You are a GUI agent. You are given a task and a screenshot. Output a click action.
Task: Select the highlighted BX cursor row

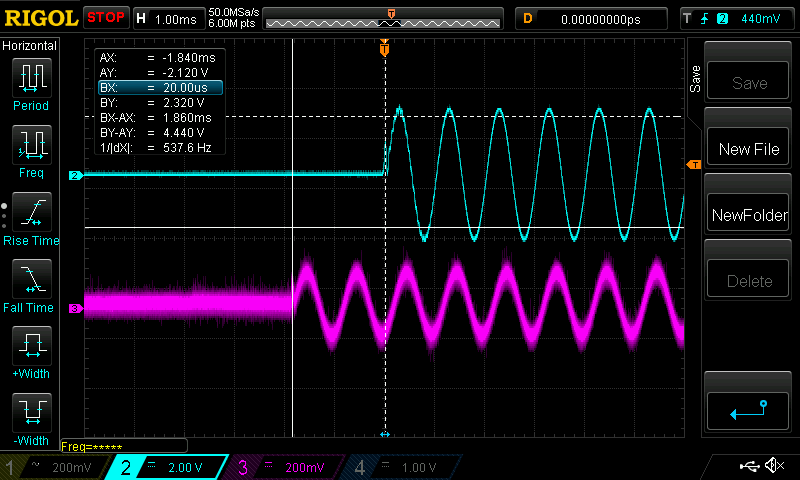coord(160,88)
